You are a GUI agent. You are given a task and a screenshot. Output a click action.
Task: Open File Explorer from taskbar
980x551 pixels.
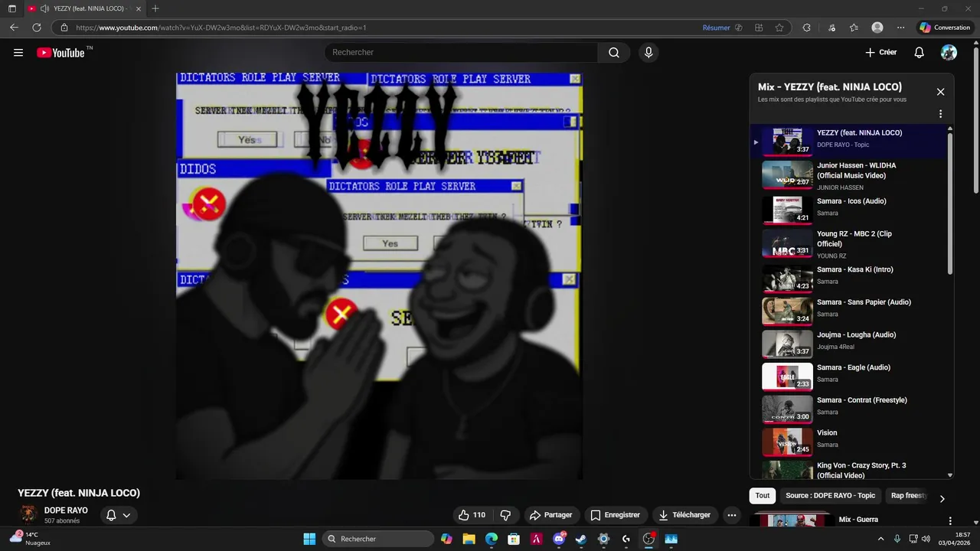click(x=469, y=539)
